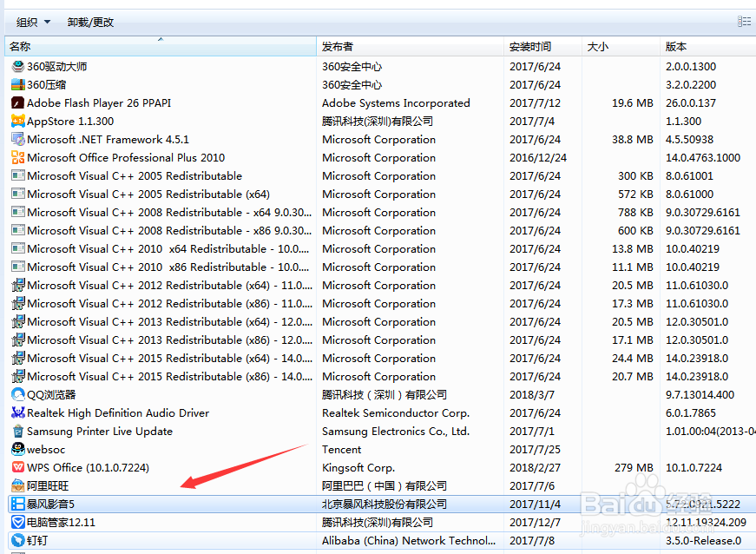Image resolution: width=756 pixels, height=554 pixels.
Task: Open the 组织 dropdown menu
Action: (33, 23)
